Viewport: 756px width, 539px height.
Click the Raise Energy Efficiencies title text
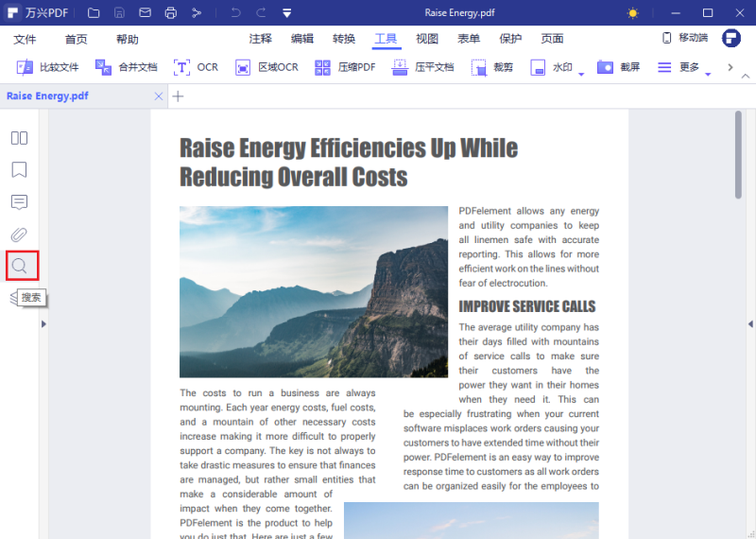(x=349, y=162)
